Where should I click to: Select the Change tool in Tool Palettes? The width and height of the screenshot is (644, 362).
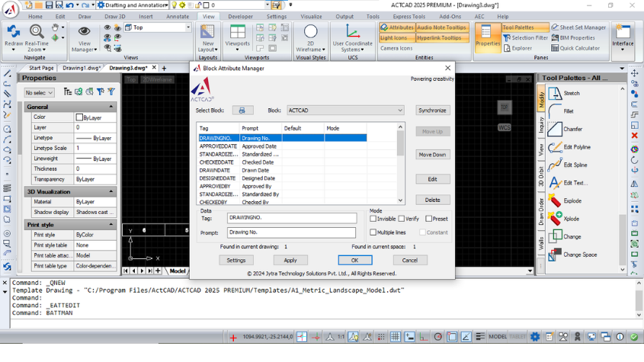pos(565,237)
